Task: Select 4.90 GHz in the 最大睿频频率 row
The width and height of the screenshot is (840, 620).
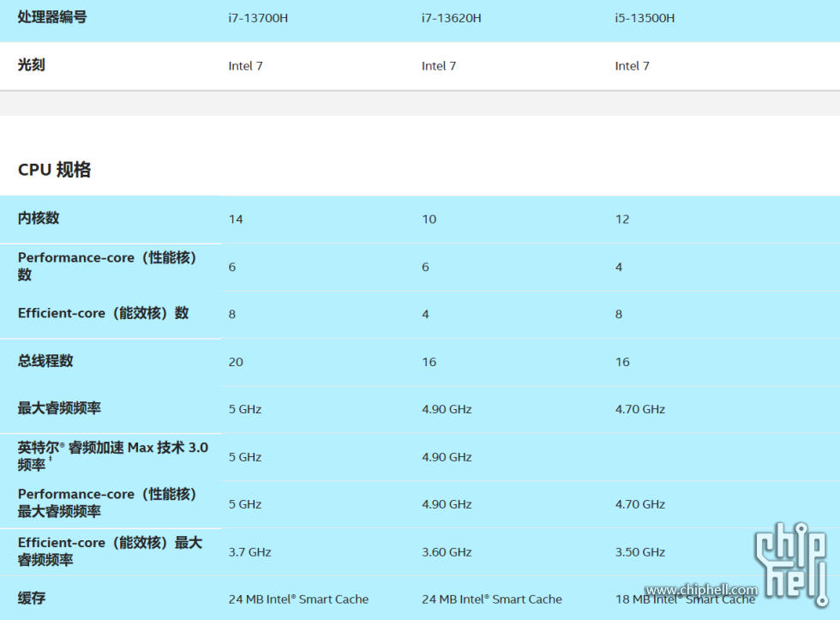Action: (447, 409)
